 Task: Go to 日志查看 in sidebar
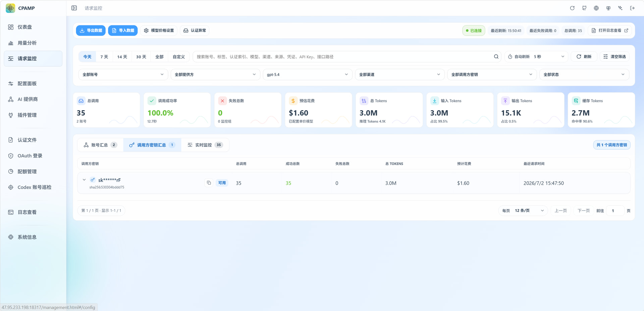33,212
